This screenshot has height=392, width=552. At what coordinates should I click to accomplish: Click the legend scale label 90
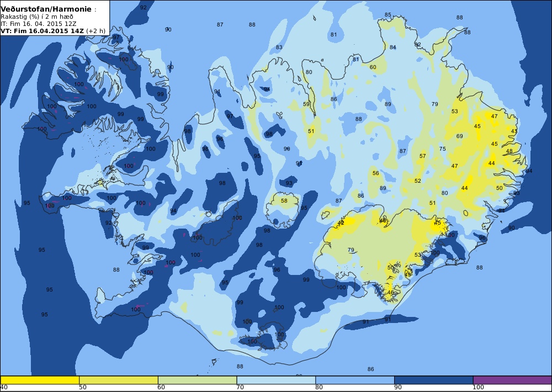click(398, 388)
